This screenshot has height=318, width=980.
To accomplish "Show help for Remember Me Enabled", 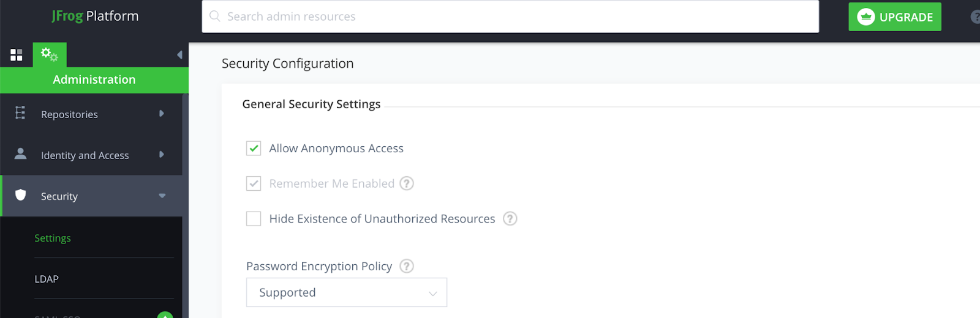I will pos(407,183).
